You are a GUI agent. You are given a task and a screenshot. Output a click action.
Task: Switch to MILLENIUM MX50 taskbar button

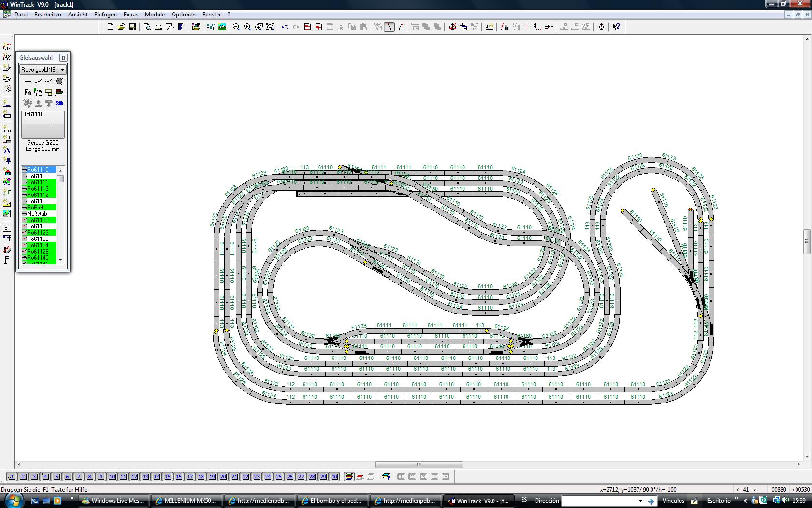click(187, 501)
